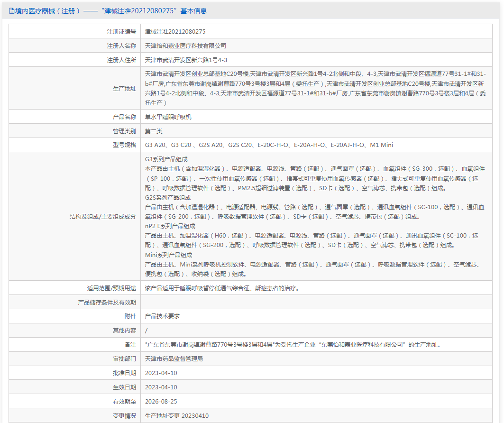The image size is (504, 423).
Task: Select the expiry date 2026-08-25
Action: (x=161, y=401)
